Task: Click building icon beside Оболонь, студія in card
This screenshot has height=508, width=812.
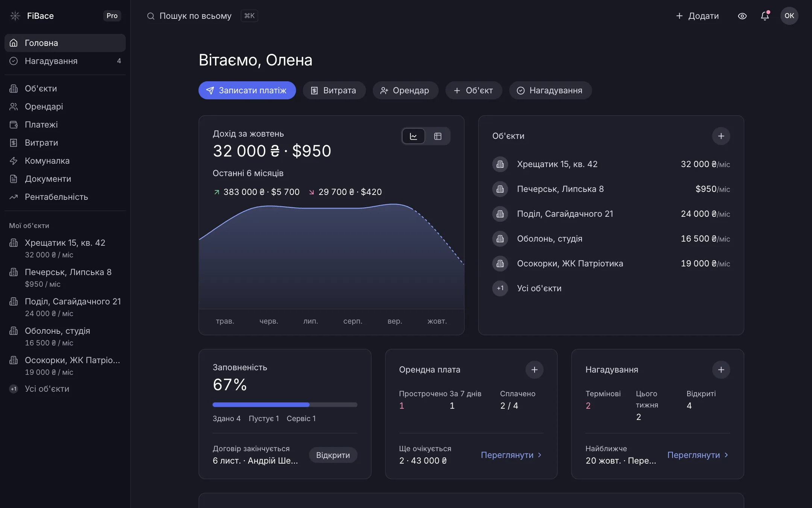Action: coord(500,239)
